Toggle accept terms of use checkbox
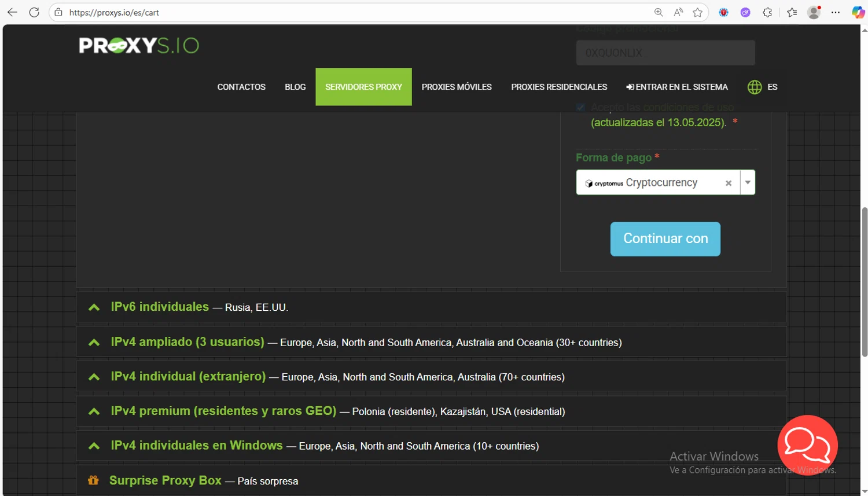The image size is (868, 496). click(x=580, y=108)
